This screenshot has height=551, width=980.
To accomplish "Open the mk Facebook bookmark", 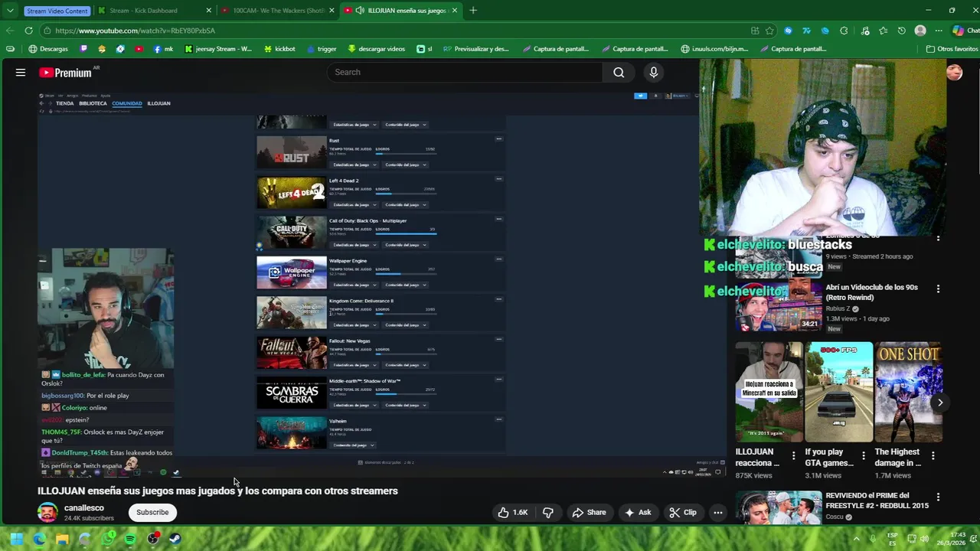I will [163, 49].
